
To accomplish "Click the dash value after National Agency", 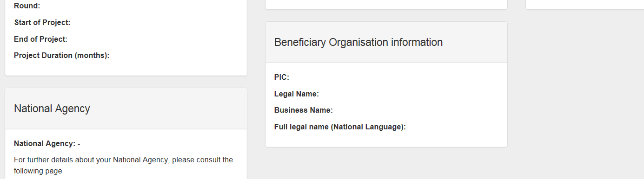I will pos(79,144).
